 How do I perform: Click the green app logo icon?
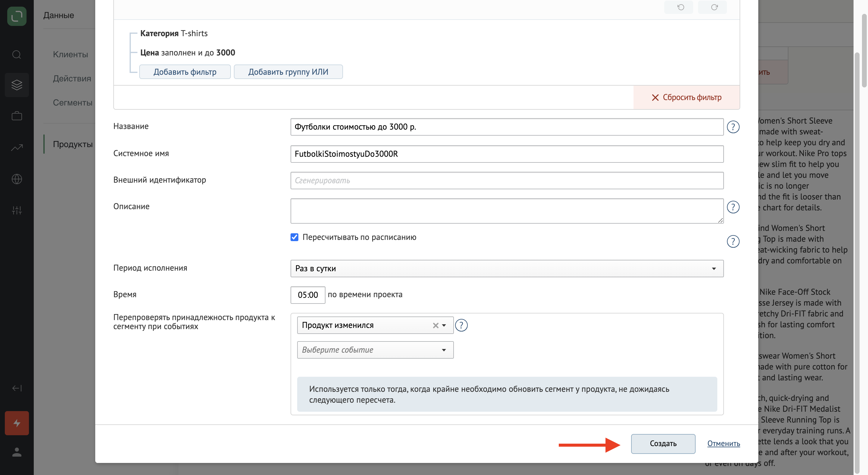click(x=17, y=16)
